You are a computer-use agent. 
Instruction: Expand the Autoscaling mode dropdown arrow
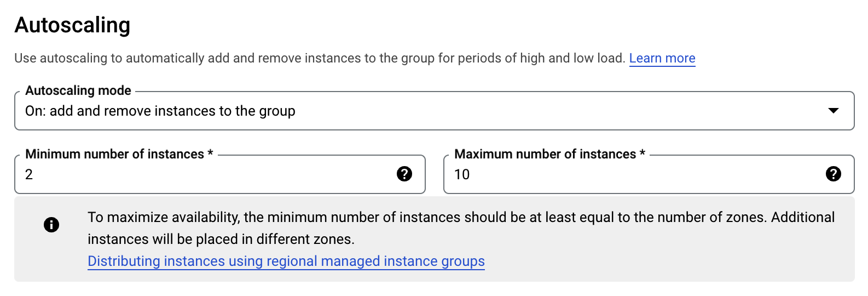833,111
